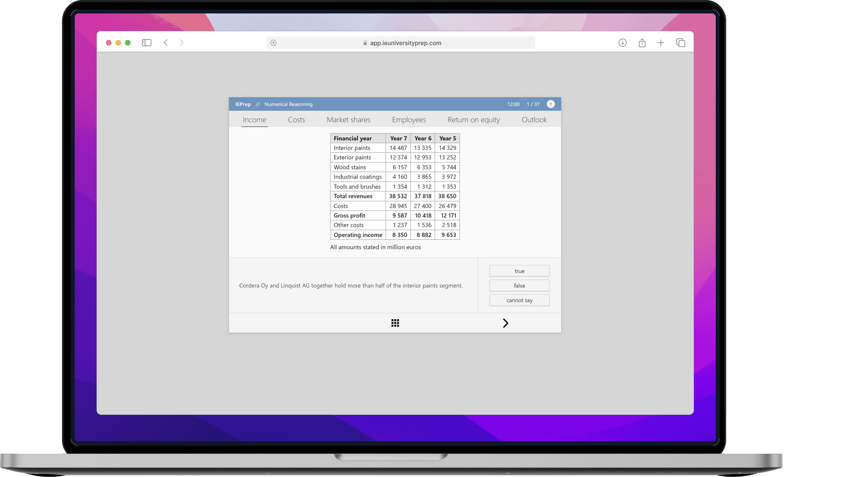Click the Share icon in Safari toolbar
This screenshot has width=868, height=477.
tap(642, 43)
